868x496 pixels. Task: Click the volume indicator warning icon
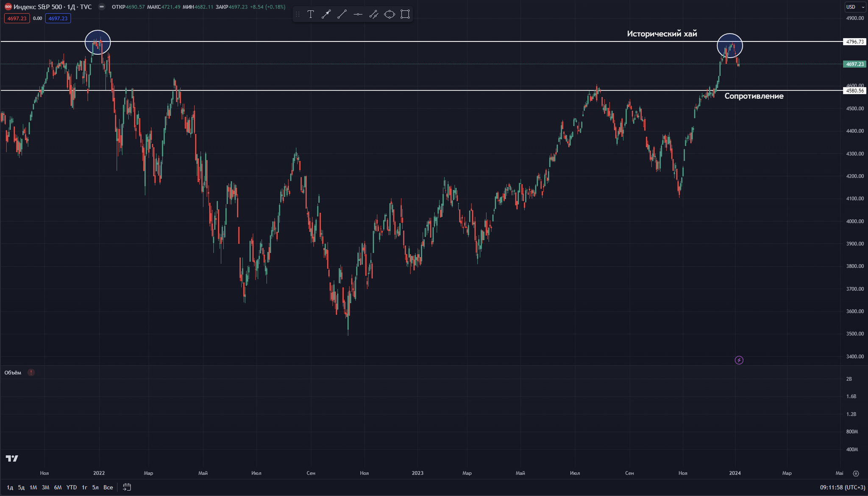31,372
